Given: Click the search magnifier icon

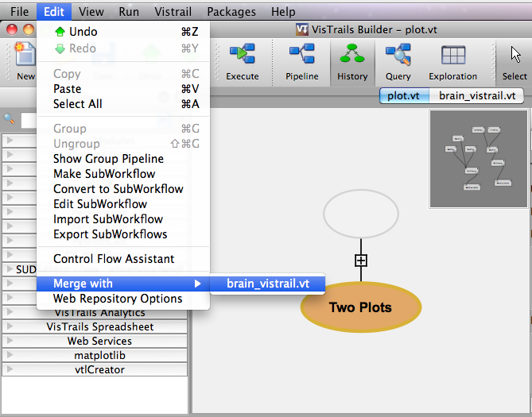Looking at the screenshot, I should pyautogui.click(x=10, y=119).
